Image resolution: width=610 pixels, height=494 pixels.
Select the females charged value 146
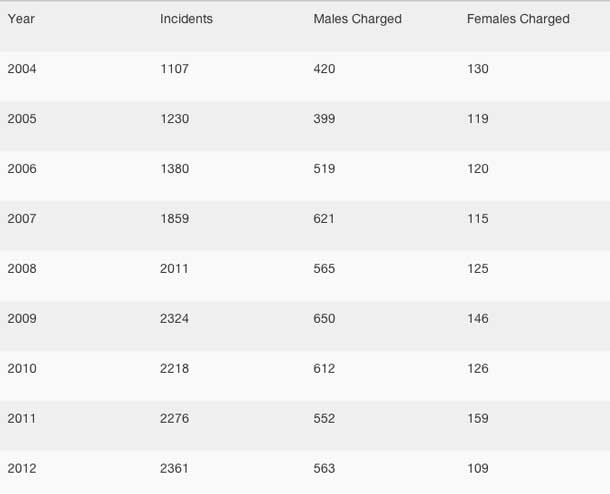point(478,319)
